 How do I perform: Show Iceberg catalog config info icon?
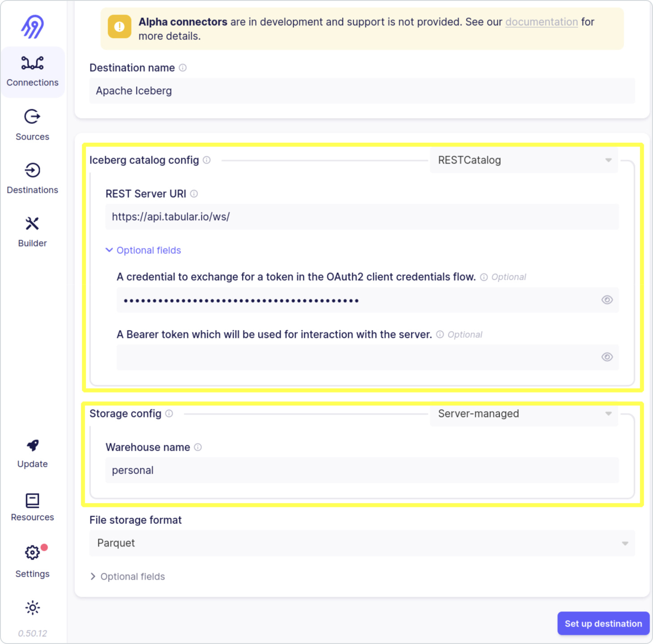207,160
